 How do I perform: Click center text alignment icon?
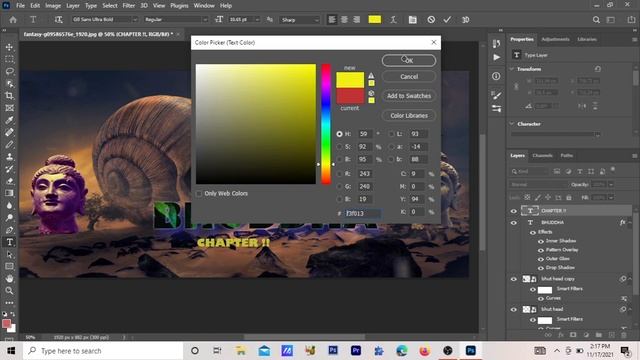coord(344,20)
